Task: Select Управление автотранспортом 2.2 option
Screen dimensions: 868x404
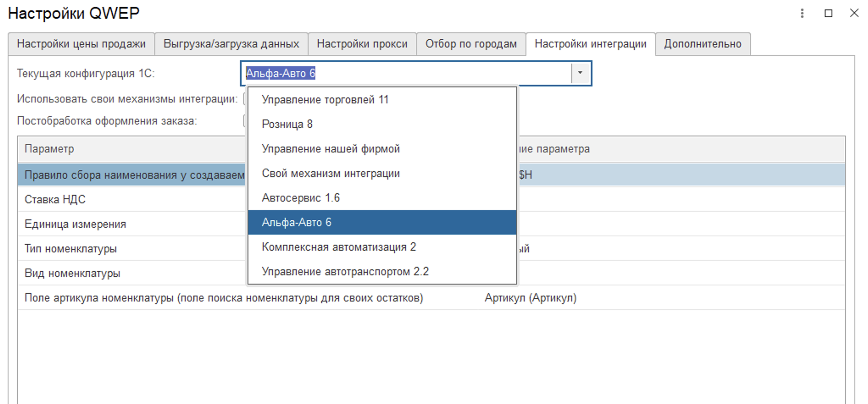Action: [x=382, y=272]
